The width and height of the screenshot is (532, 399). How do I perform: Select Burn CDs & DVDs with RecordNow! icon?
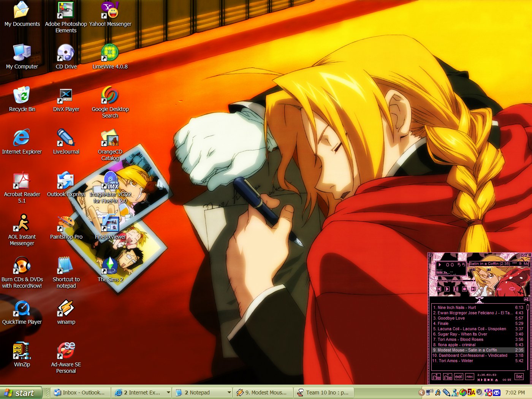(x=22, y=273)
